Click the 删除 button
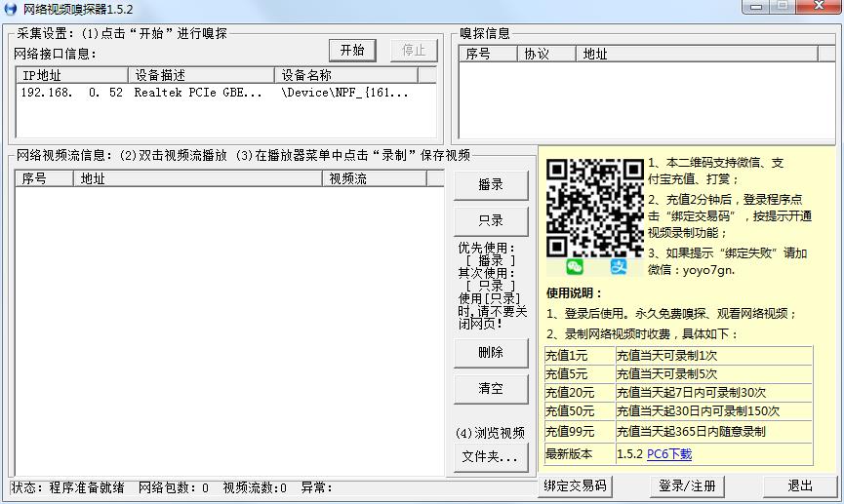The width and height of the screenshot is (844, 504). (491, 353)
